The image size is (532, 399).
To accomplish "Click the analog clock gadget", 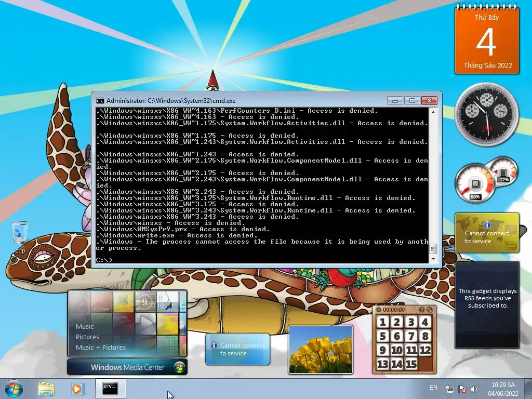I will (x=486, y=115).
